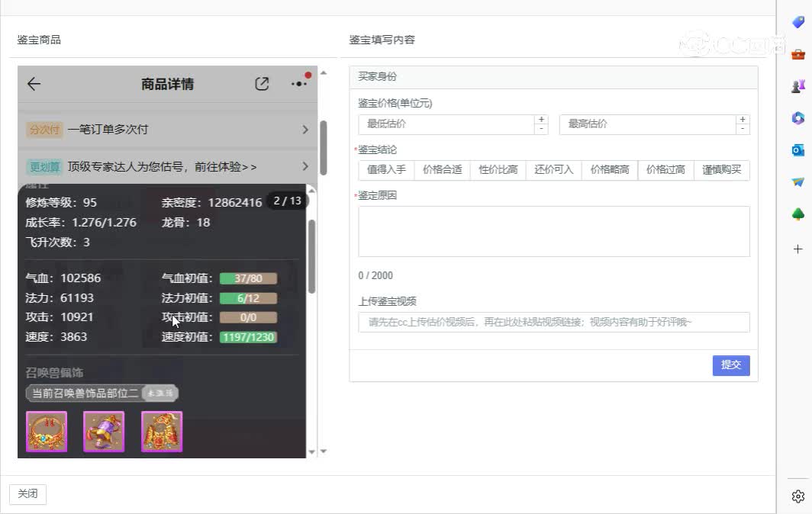Screen dimensions: 812x514
Task: Add a sidebar app with the plus icon
Action: coord(798,249)
